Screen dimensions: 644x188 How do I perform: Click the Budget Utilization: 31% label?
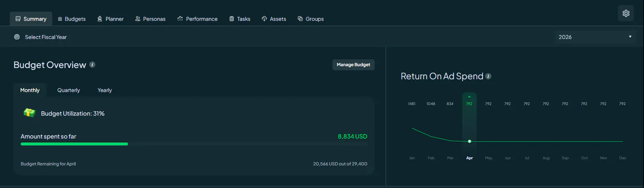(73, 113)
